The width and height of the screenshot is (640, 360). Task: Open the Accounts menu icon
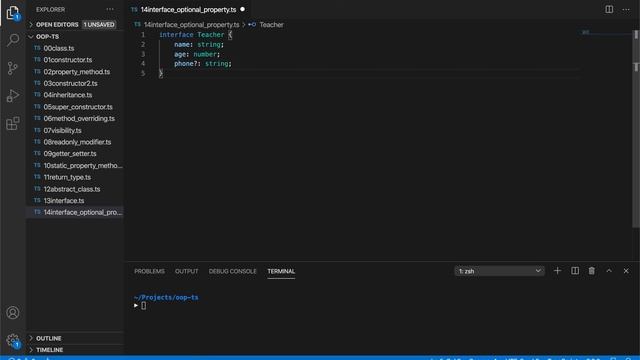(13, 313)
